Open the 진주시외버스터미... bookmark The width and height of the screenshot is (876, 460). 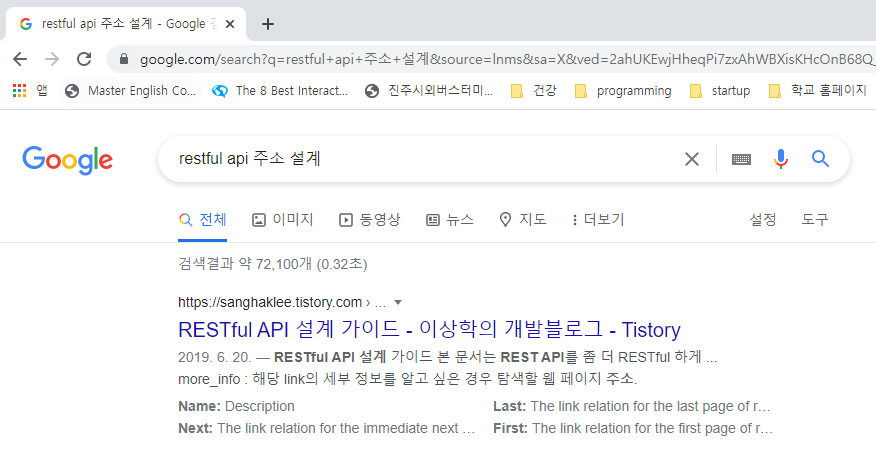coord(429,91)
